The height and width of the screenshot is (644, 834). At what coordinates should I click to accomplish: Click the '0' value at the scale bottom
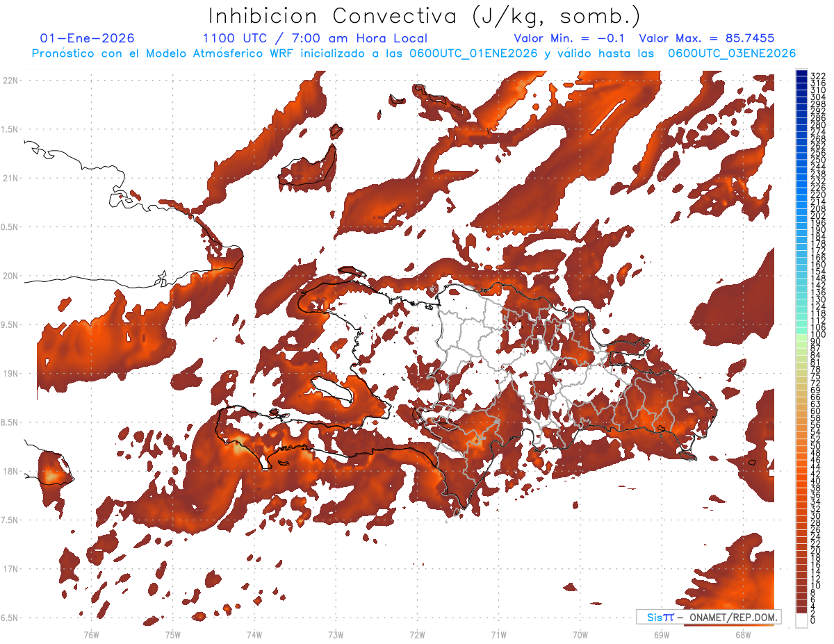click(813, 620)
